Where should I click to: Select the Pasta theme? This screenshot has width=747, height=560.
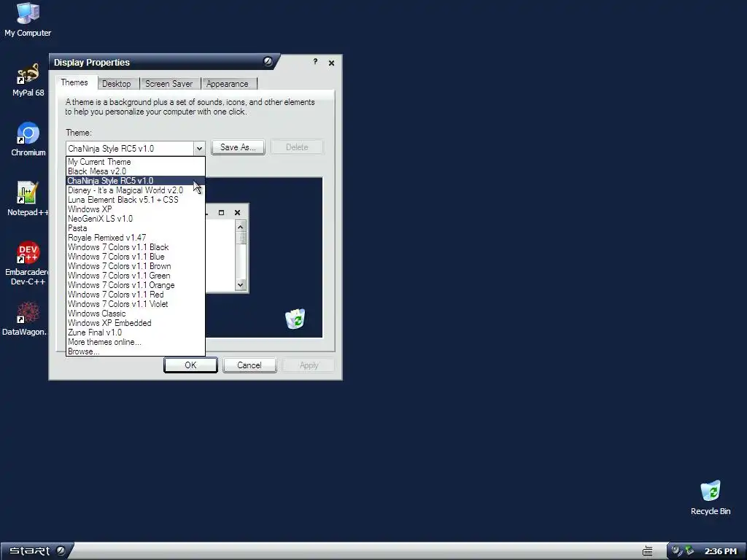point(135,228)
